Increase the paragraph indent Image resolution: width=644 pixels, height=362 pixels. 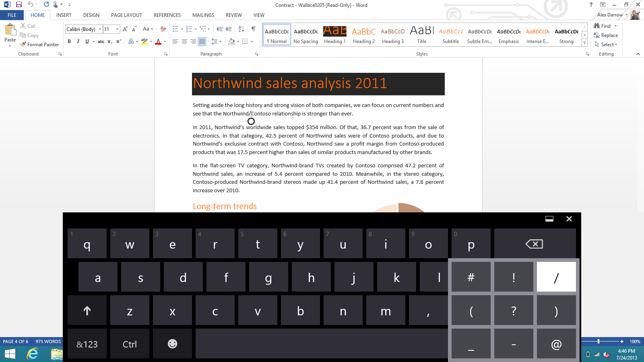(x=229, y=29)
